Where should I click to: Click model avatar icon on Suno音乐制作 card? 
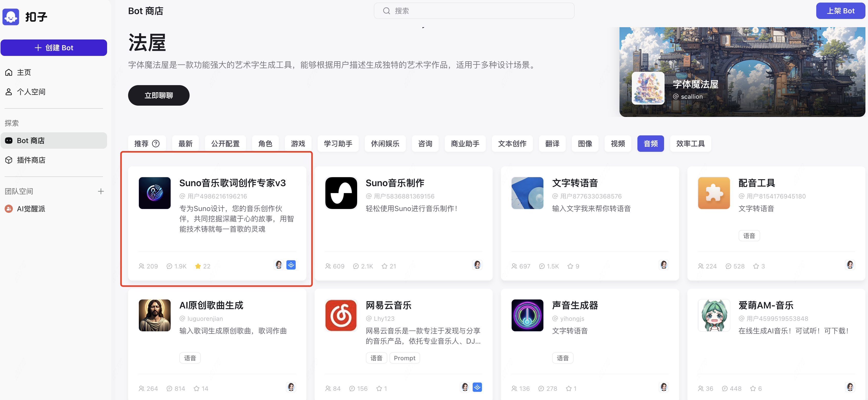477,265
